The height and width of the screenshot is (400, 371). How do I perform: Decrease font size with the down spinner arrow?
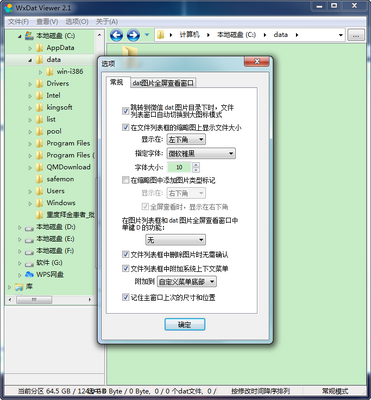[196, 170]
